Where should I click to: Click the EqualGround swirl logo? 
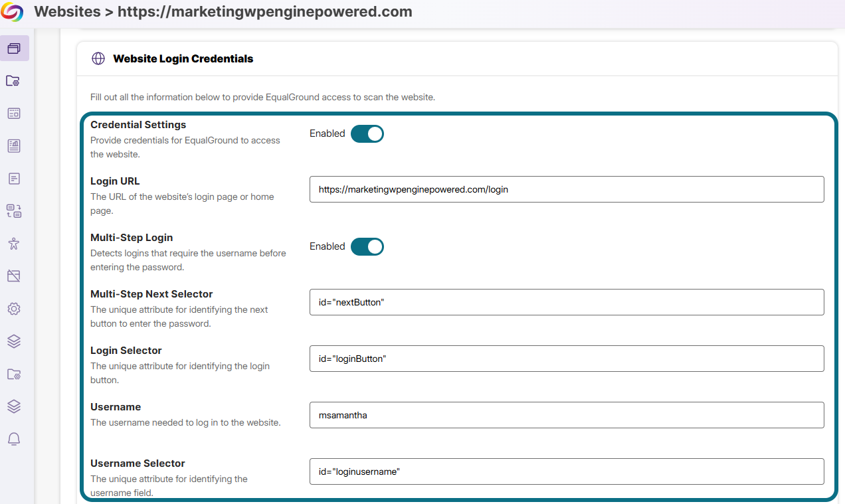coord(13,12)
